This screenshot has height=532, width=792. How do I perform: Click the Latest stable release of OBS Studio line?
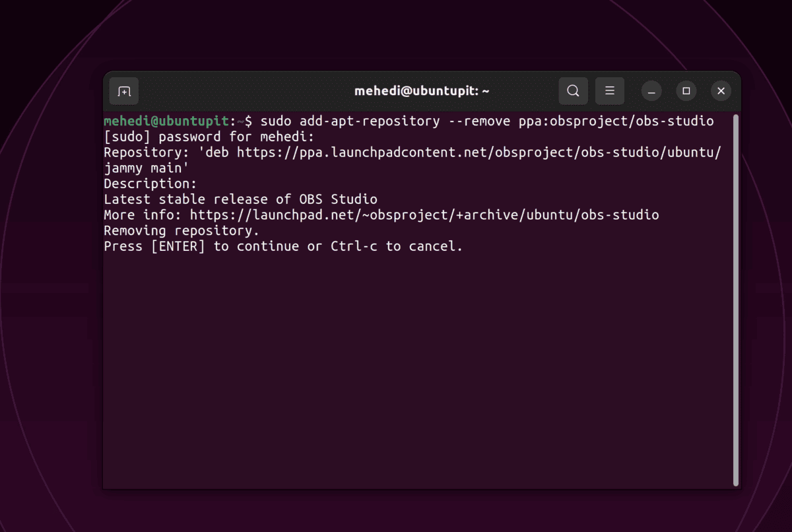pyautogui.click(x=240, y=199)
